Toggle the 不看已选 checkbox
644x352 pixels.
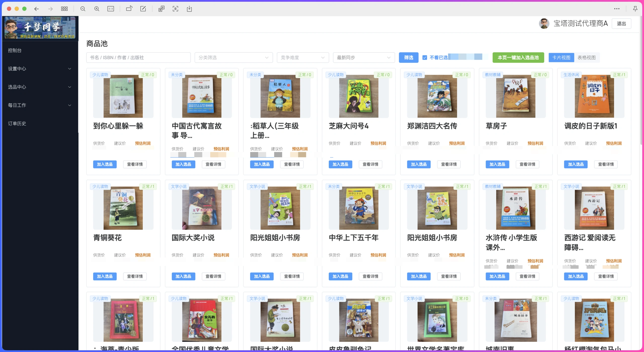click(425, 58)
